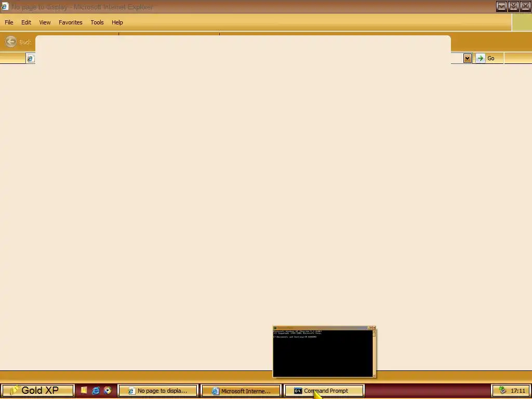Open the View menu

click(45, 22)
